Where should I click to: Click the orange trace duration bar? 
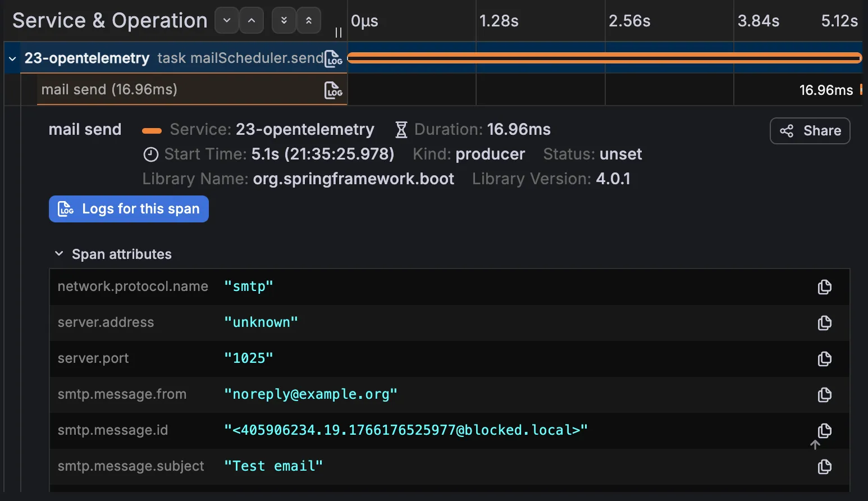604,57
